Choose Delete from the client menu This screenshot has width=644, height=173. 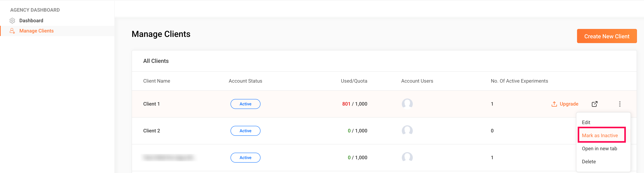588,162
